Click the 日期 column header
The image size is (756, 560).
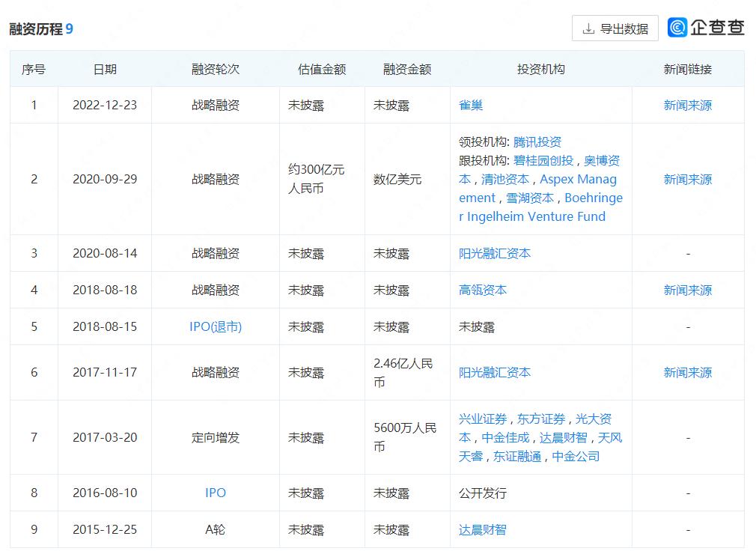coord(105,69)
